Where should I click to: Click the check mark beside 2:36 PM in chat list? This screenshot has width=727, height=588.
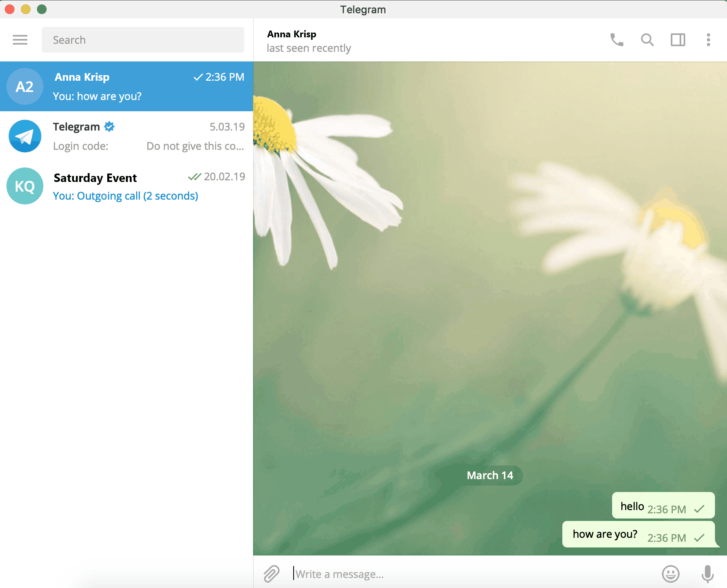click(x=198, y=77)
